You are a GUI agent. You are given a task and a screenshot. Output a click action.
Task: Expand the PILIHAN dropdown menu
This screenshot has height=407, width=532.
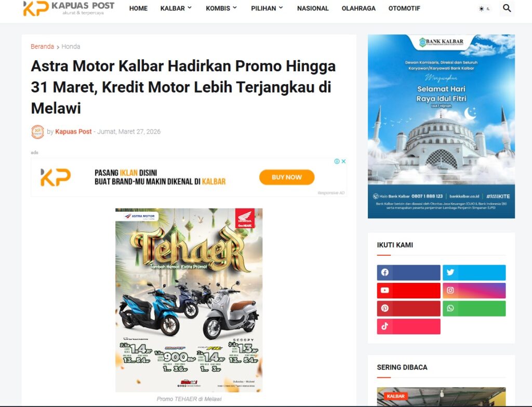click(x=267, y=8)
